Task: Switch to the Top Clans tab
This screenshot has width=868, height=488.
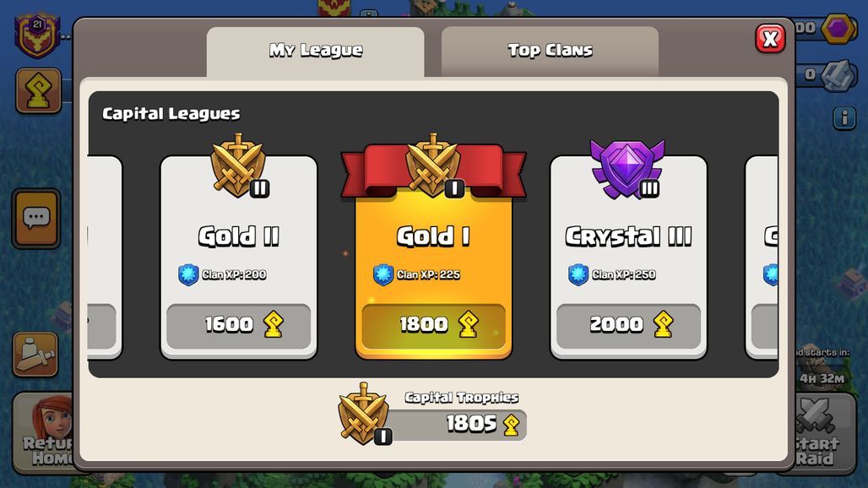Action: [x=550, y=51]
